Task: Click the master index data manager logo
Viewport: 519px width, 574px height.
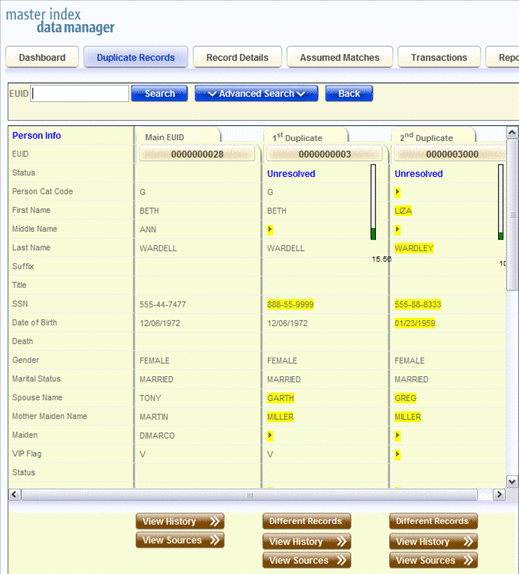Action: (60, 21)
